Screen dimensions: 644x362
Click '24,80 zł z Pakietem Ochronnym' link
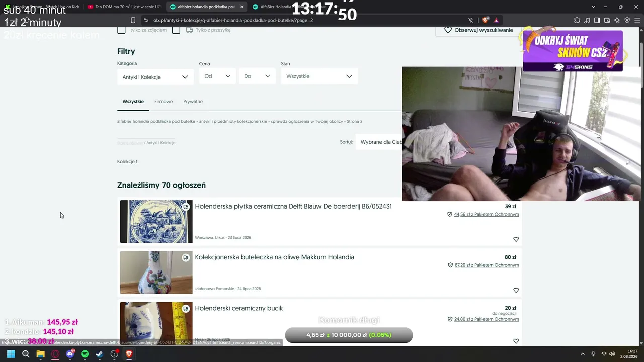[487, 319]
